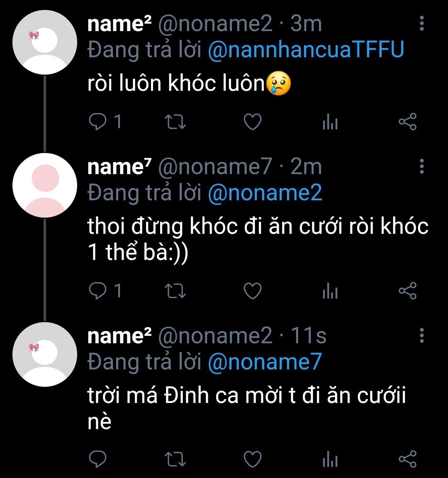Viewport: 448px width, 478px height.
Task: Like the "thoi đừng khóc" tweet by name⁷
Action: click(x=252, y=291)
